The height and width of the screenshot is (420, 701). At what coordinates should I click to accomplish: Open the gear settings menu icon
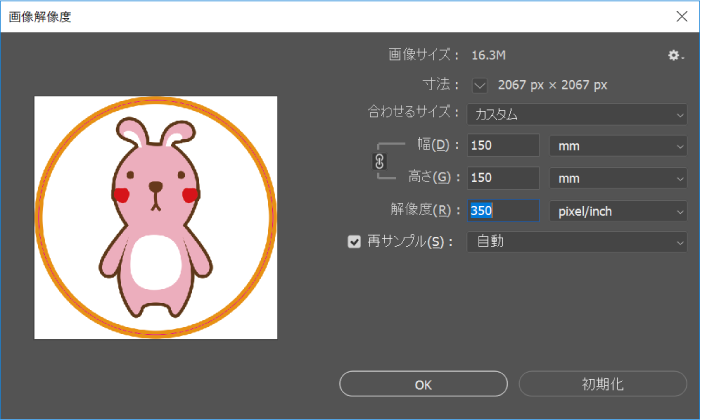676,55
